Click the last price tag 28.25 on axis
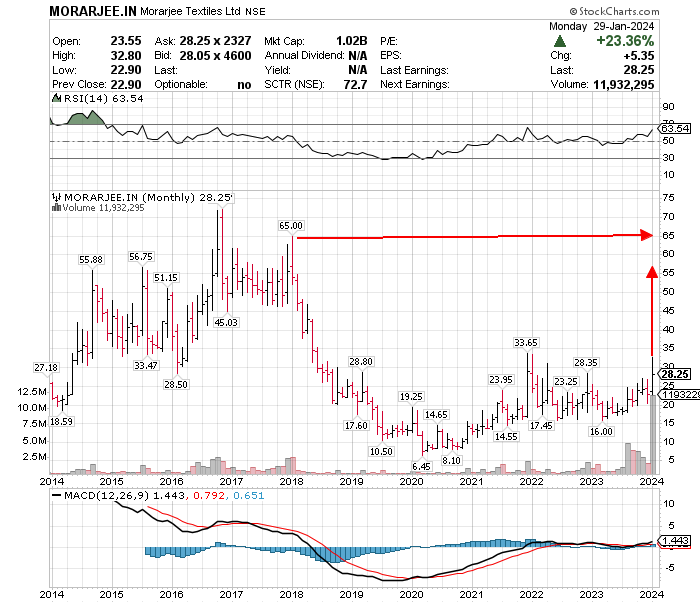The height and width of the screenshot is (603, 700). [x=675, y=374]
